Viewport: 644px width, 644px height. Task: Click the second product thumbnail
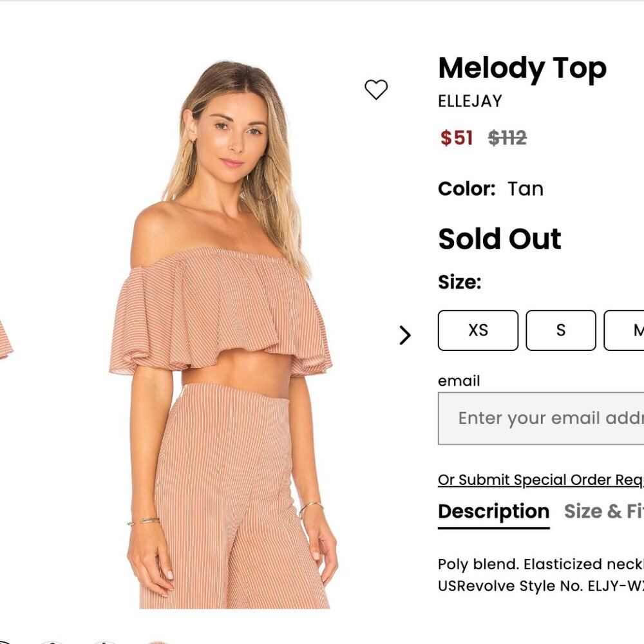(53, 642)
